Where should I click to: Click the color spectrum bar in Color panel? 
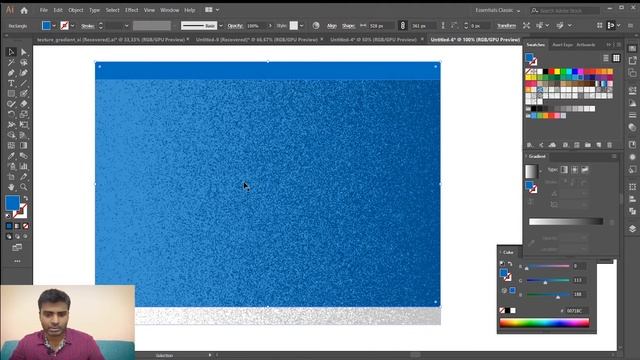pos(544,323)
